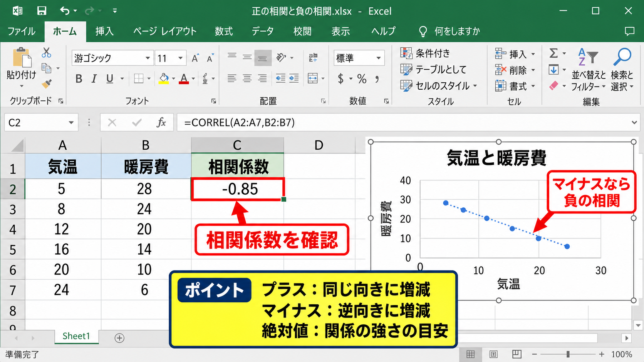Image resolution: width=644 pixels, height=362 pixels.
Task: Click テーブルとして format button
Action: tap(433, 70)
